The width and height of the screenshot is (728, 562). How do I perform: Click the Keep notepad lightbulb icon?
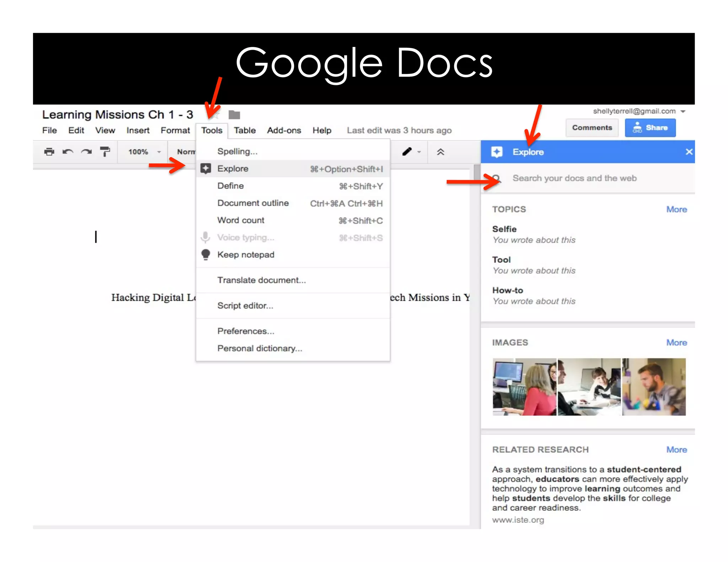[x=206, y=255]
